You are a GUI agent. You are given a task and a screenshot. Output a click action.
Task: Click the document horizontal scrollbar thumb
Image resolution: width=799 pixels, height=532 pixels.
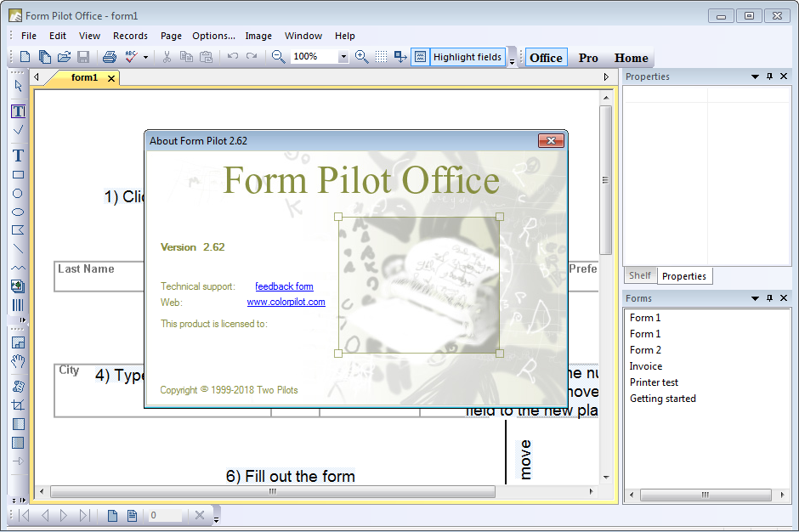pos(273,492)
